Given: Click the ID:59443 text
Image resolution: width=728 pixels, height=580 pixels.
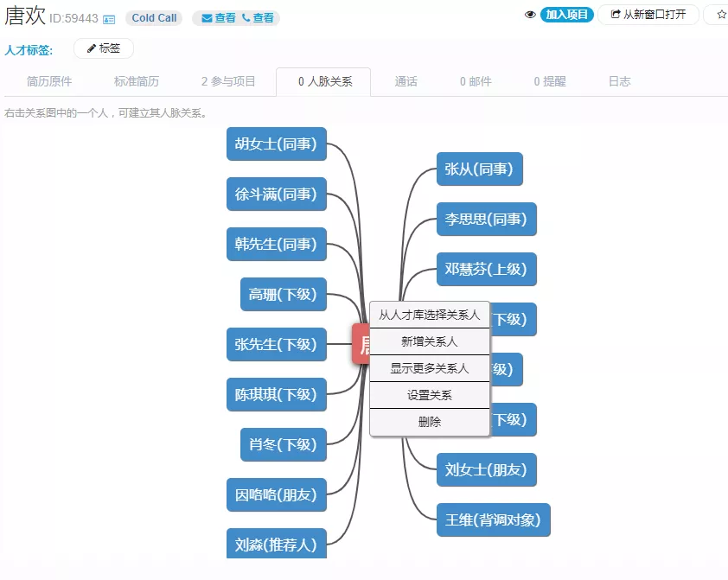Looking at the screenshot, I should [73, 18].
